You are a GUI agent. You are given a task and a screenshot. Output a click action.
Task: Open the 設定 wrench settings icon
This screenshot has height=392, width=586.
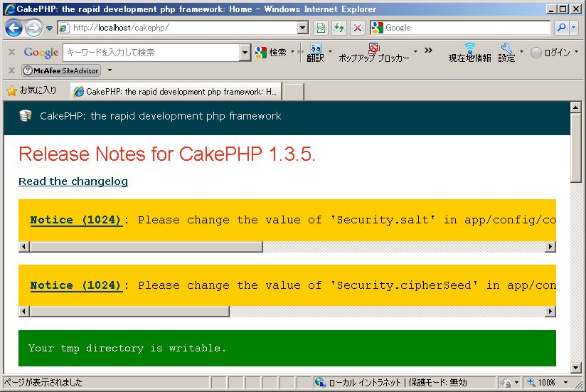coord(506,53)
